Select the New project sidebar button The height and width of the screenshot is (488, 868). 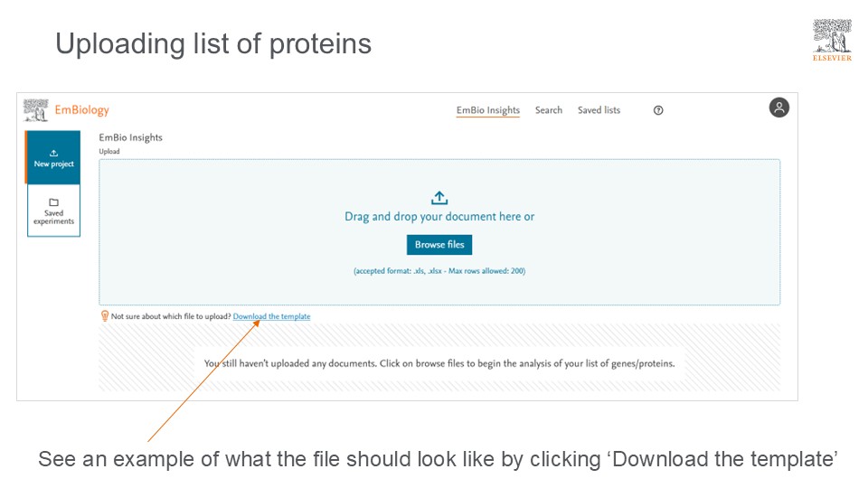[53, 158]
